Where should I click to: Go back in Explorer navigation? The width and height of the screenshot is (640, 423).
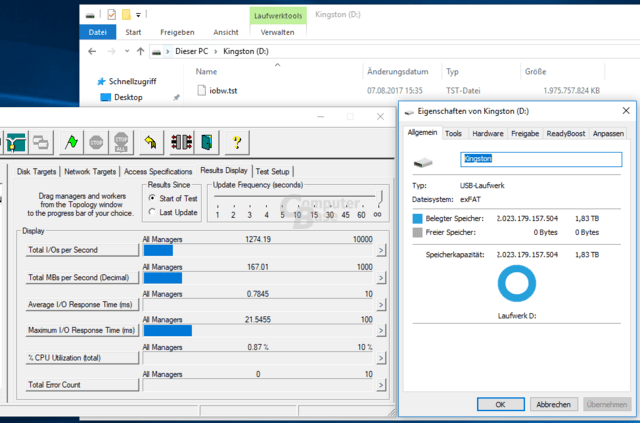[92, 51]
